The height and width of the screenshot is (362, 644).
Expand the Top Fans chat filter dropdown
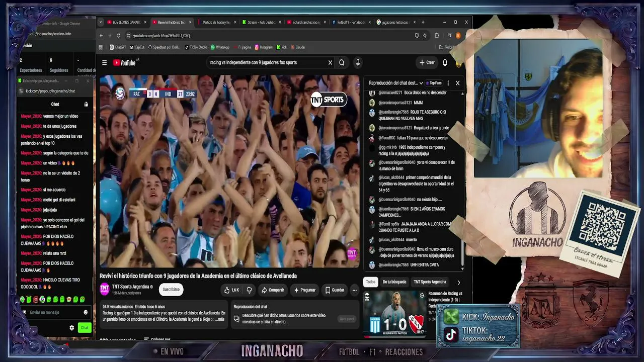click(x=434, y=83)
